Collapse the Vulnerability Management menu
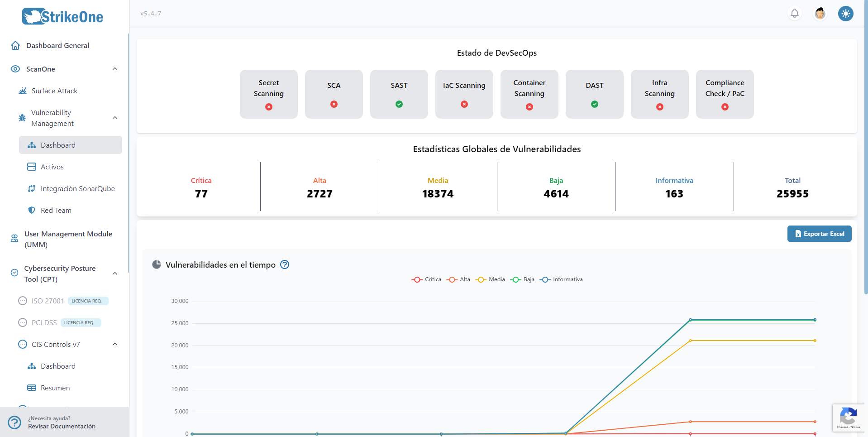The image size is (868, 437). pos(115,118)
